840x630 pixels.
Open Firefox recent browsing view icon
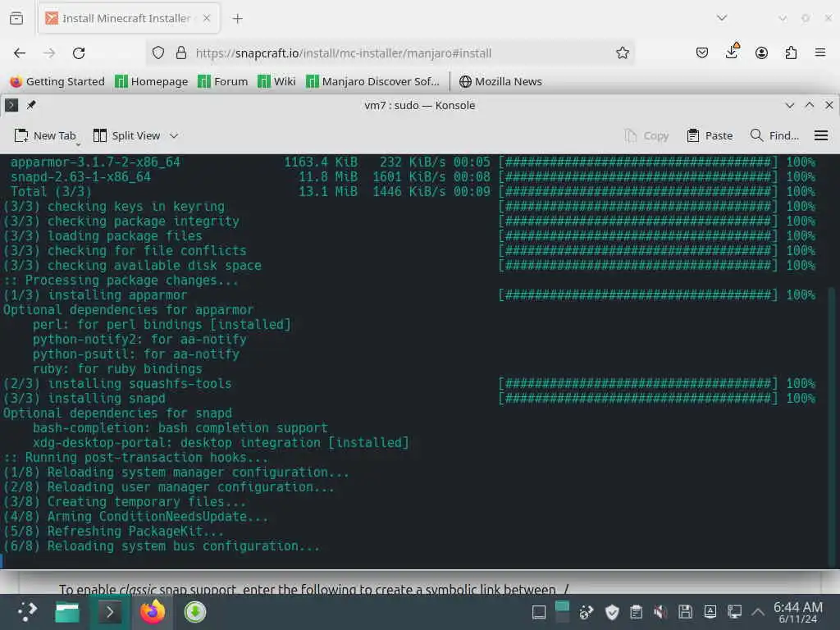coord(16,18)
